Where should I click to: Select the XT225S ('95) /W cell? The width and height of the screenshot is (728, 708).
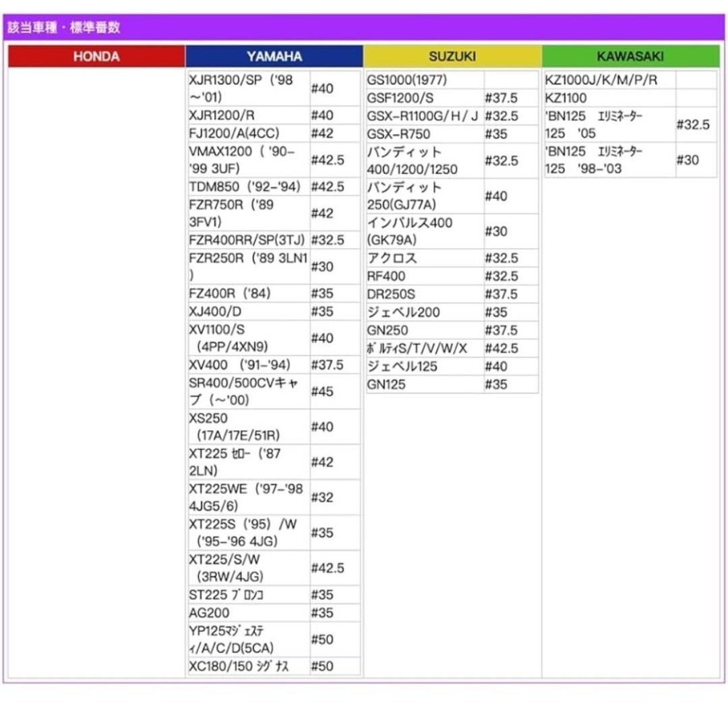click(x=248, y=533)
